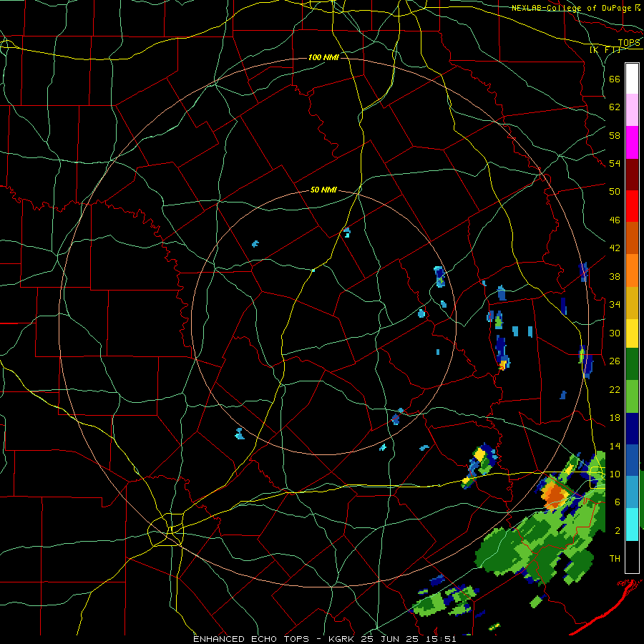Pick the navy blue legend swatch
This screenshot has width=644, height=644.
pyautogui.click(x=632, y=429)
